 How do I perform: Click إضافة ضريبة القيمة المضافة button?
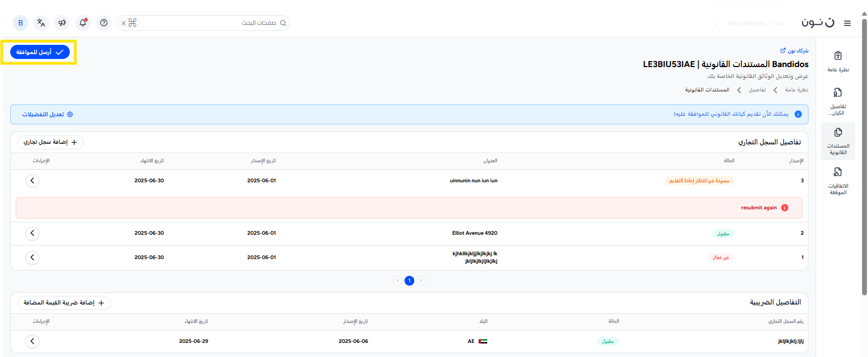click(64, 303)
